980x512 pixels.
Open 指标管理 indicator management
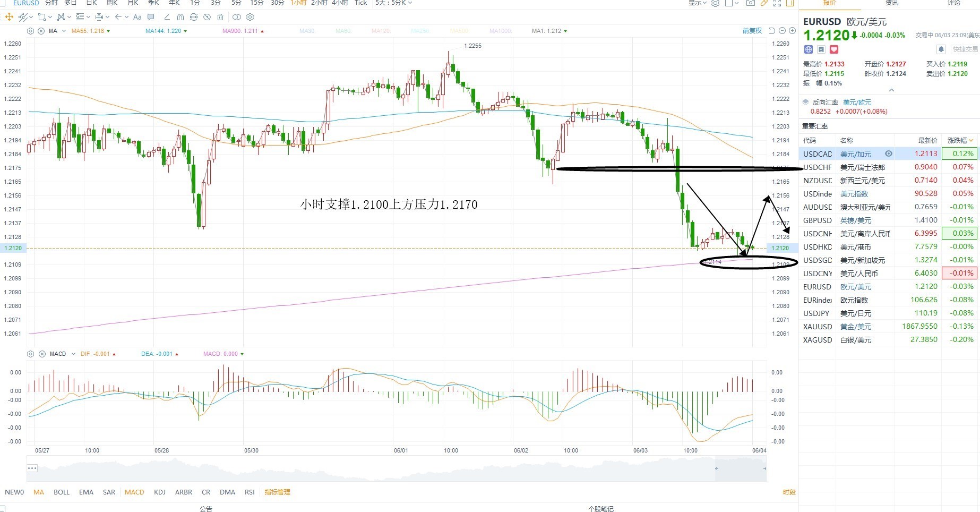(x=277, y=492)
